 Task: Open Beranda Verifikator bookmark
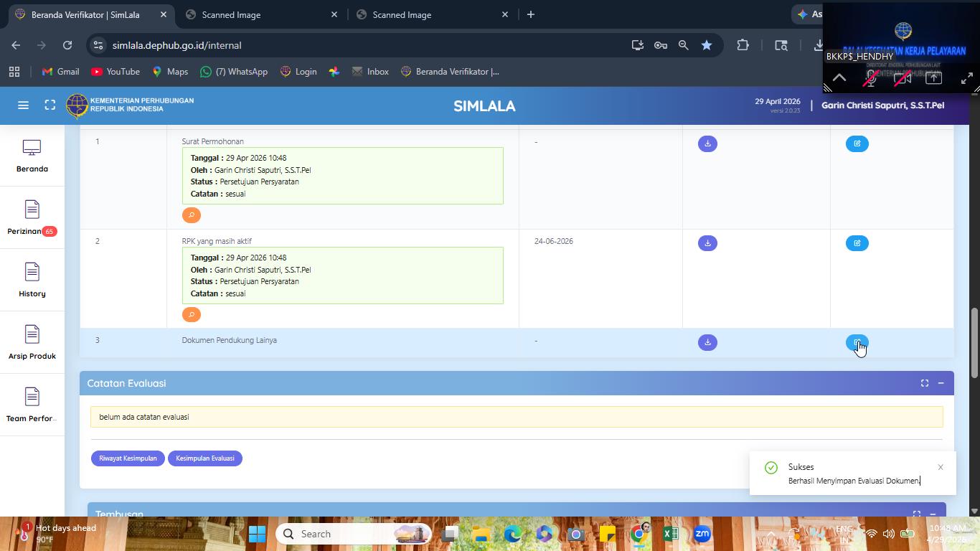pos(450,72)
